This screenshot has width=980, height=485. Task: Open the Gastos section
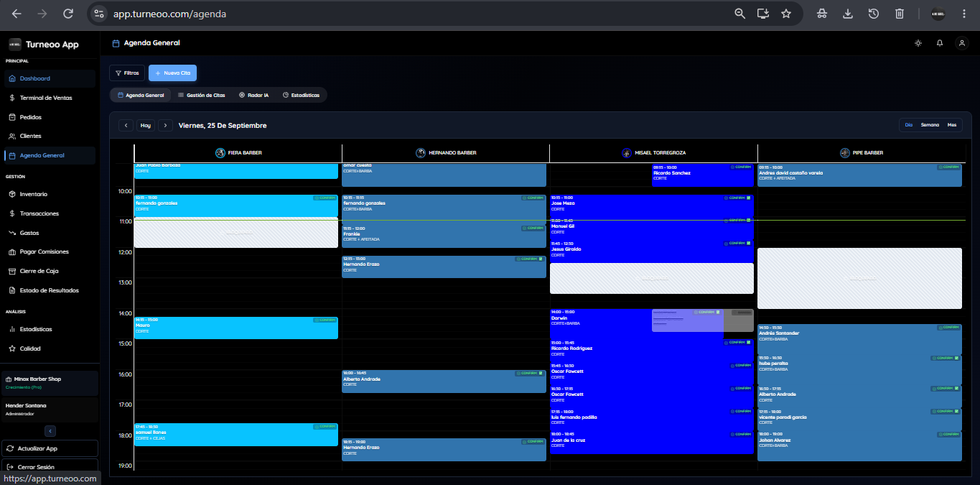[49, 233]
